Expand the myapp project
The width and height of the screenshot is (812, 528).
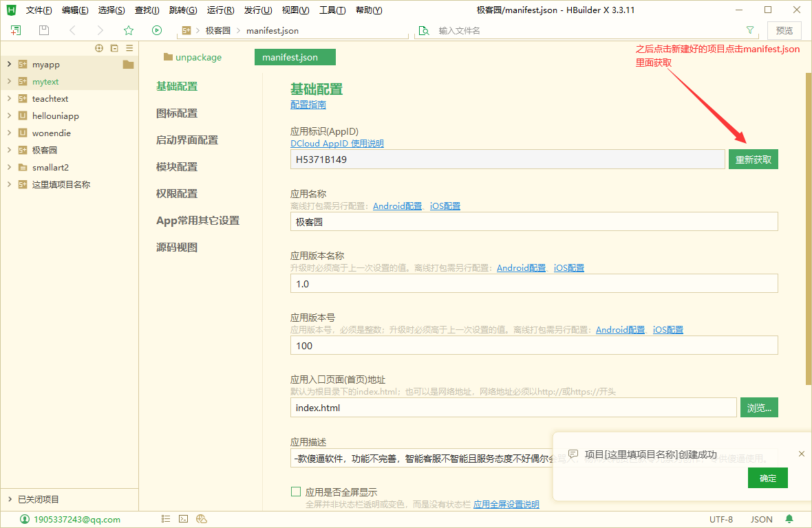point(9,64)
